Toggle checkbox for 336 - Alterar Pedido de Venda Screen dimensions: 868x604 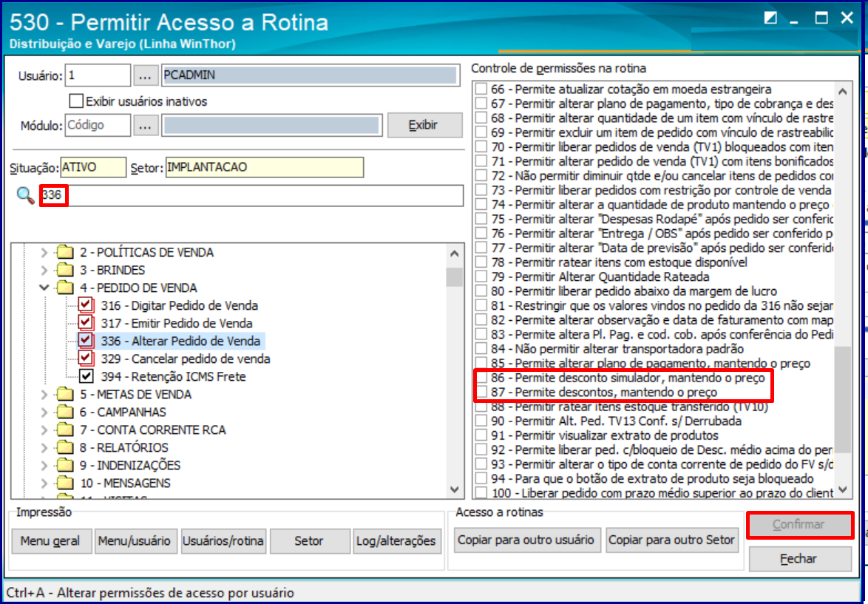[85, 341]
